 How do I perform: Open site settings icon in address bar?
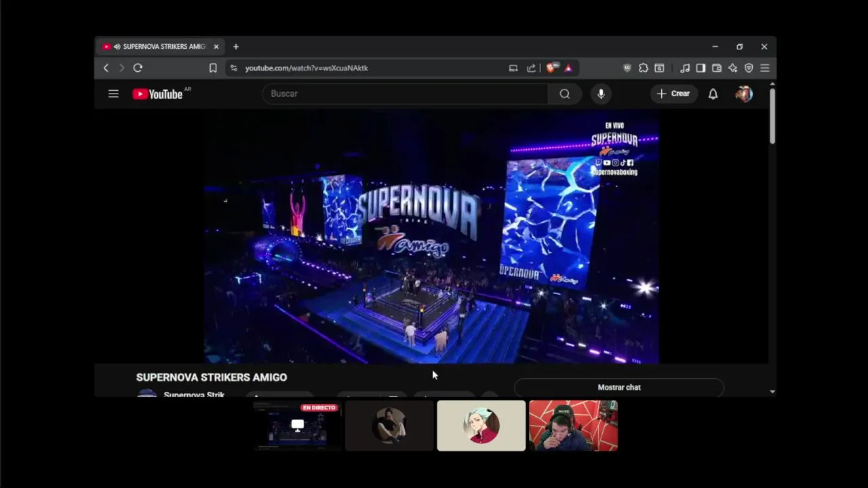point(234,68)
